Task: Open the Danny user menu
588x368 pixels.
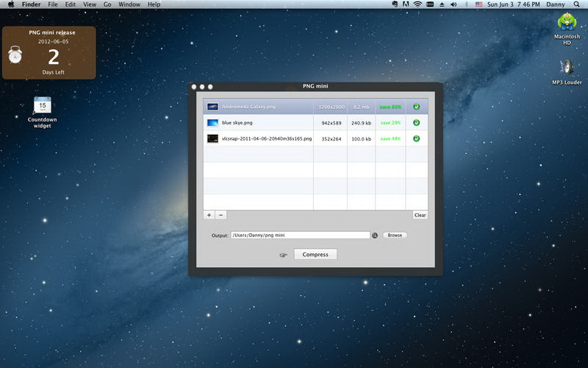Action: pos(556,4)
